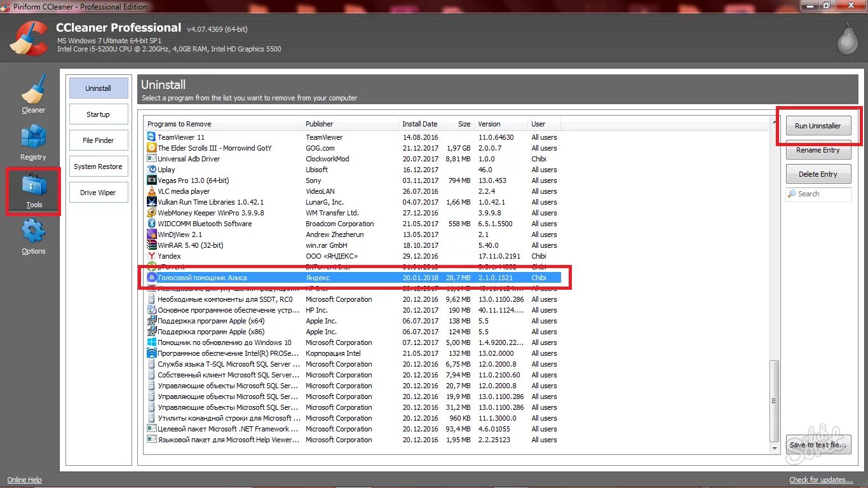Click install date 20.01.2018 cell
Image resolution: width=868 pixels, height=488 pixels.
click(x=421, y=278)
